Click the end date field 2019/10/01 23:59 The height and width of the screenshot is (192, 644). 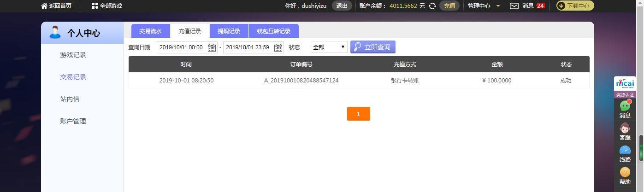click(253, 47)
